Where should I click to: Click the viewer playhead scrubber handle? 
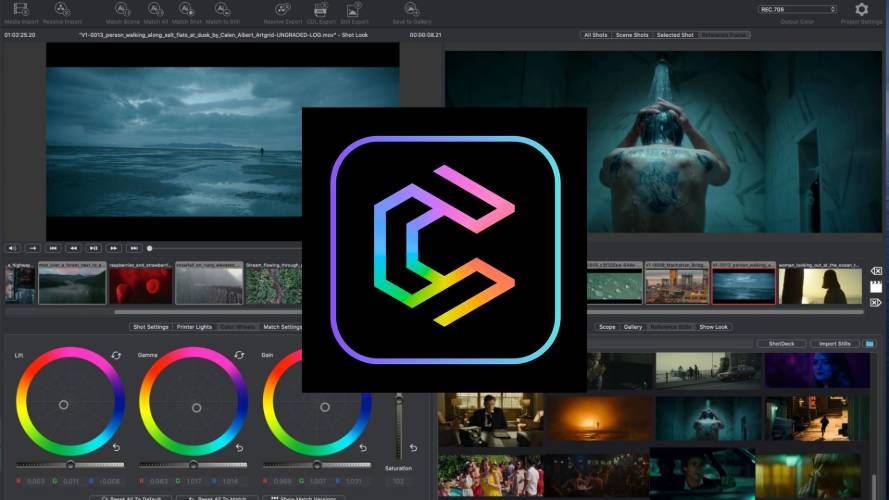point(150,248)
